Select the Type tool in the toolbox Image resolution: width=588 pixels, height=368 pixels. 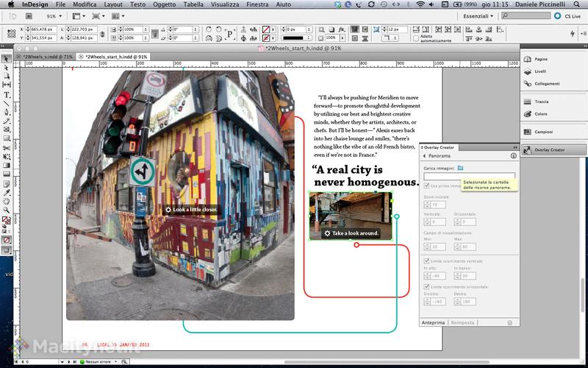[7, 94]
